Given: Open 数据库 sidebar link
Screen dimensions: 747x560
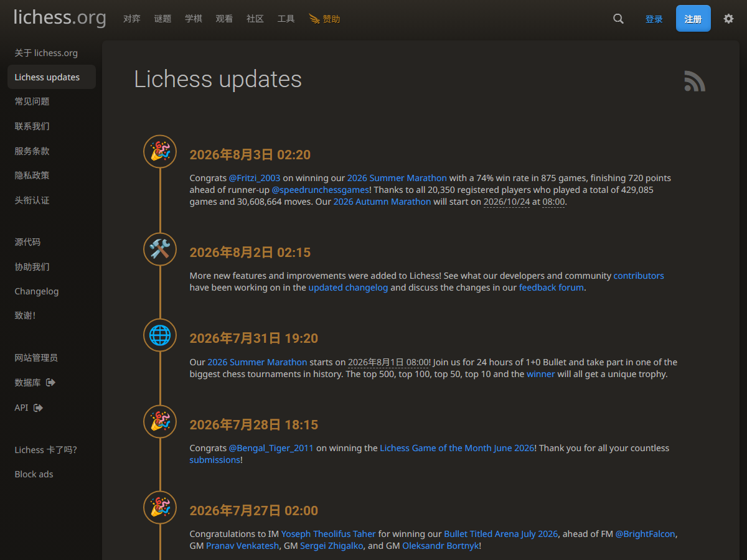Looking at the screenshot, I should tap(52, 383).
